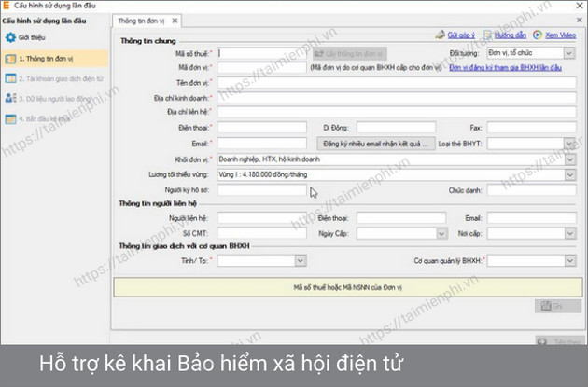Open the Khối đơn vị dropdown
Image resolution: width=588 pixels, height=387 pixels.
570,159
